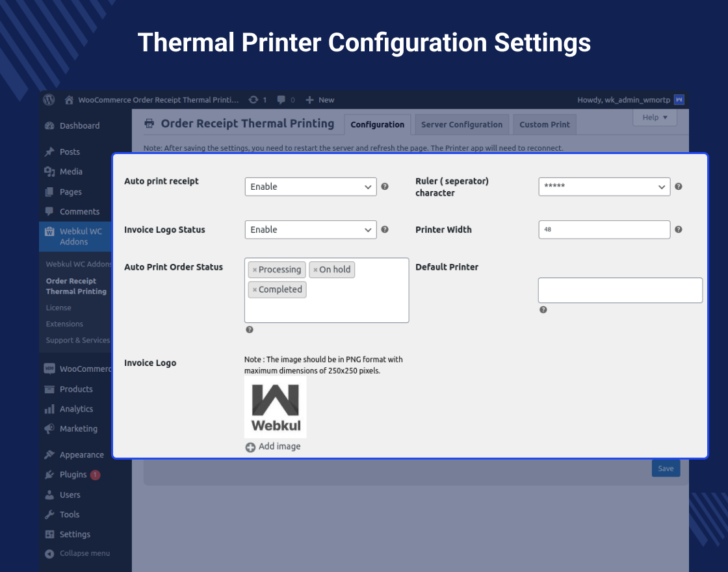728x572 pixels.
Task: Switch to the Server Configuration tab
Action: point(461,124)
